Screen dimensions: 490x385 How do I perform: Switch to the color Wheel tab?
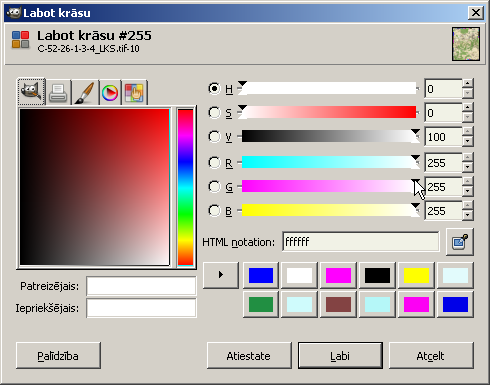click(x=110, y=92)
